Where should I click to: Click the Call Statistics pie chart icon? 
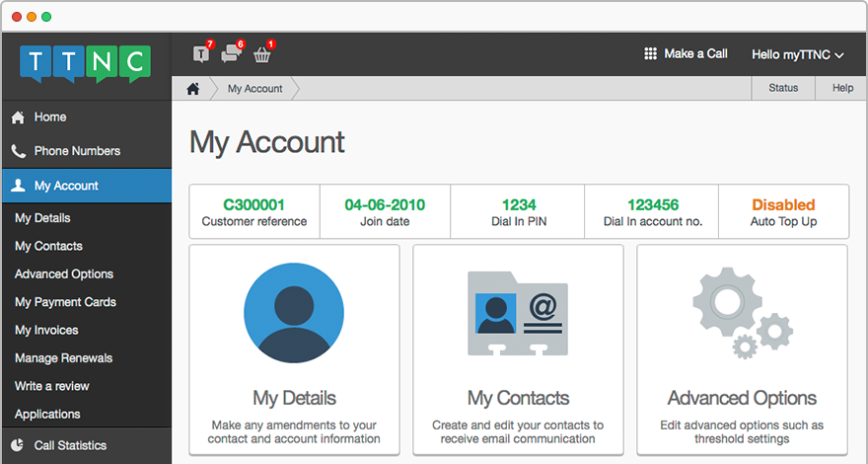(18, 444)
